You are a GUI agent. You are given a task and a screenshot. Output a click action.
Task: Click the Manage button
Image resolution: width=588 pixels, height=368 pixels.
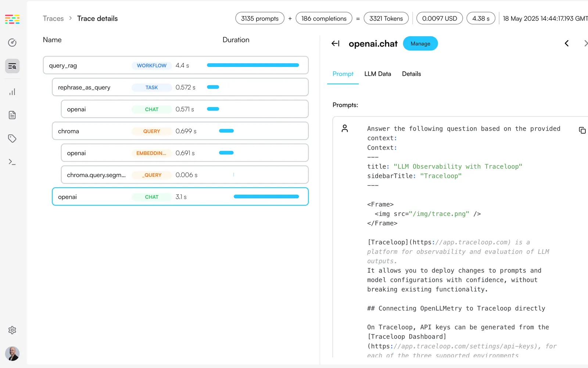pyautogui.click(x=420, y=43)
